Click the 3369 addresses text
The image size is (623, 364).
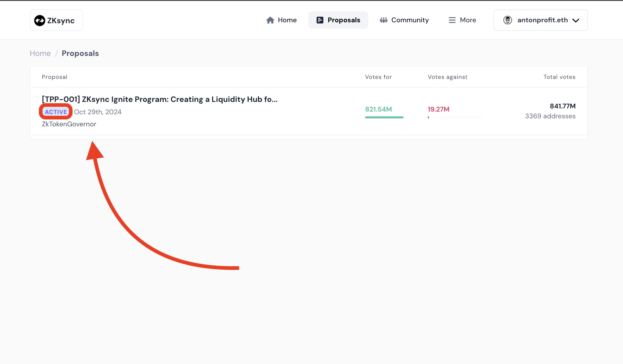(x=550, y=116)
